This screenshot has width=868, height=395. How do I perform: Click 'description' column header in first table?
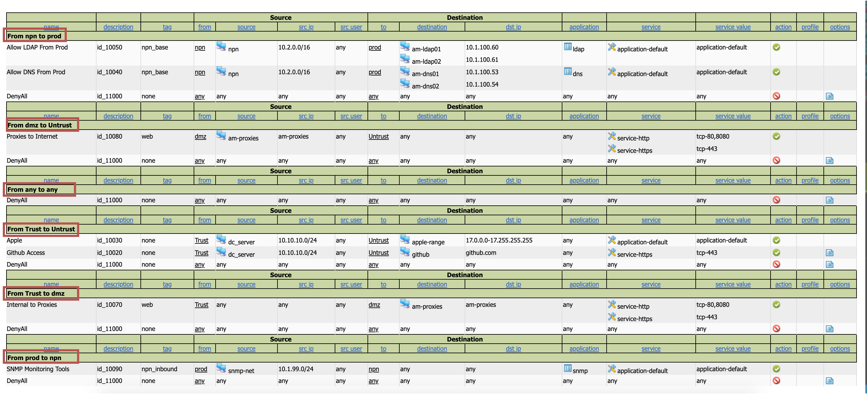[118, 27]
